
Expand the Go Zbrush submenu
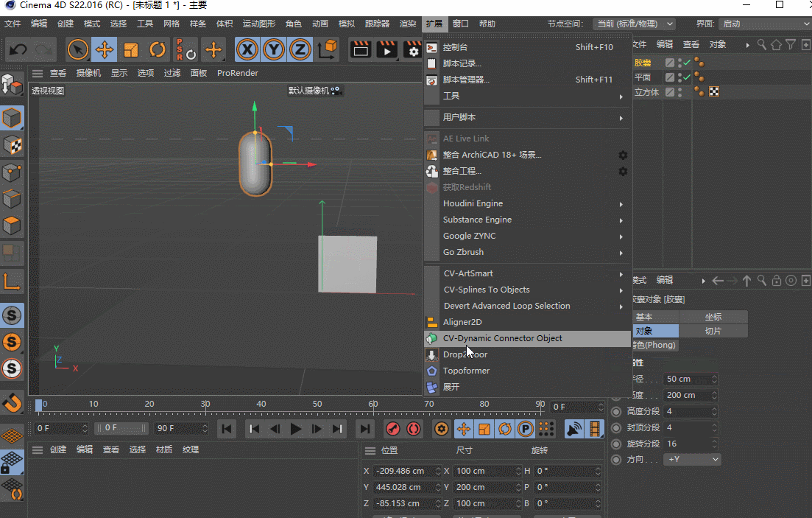click(528, 252)
